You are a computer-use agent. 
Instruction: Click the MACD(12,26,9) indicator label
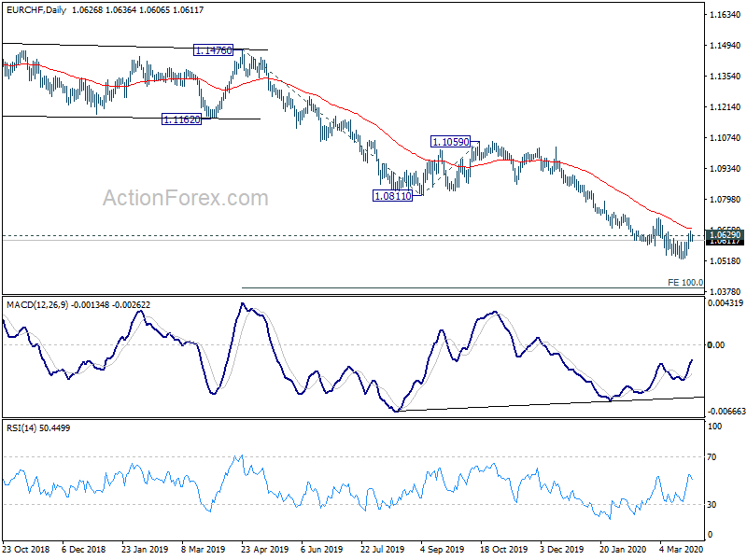pos(37,305)
